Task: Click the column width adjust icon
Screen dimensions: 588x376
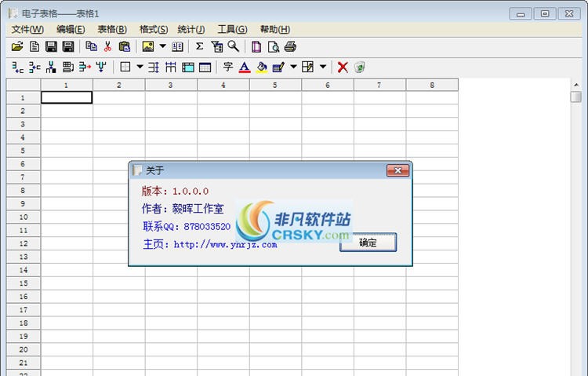Action: pyautogui.click(x=171, y=68)
